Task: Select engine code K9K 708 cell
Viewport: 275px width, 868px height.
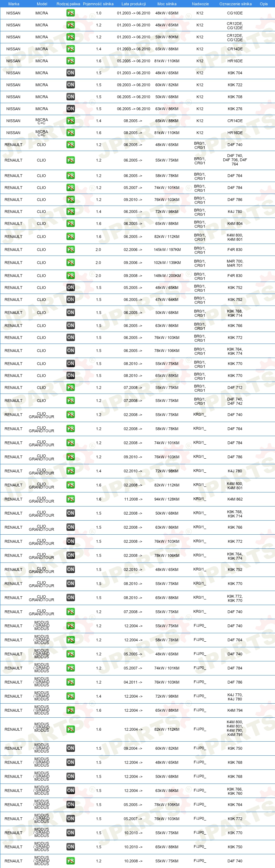Action: [x=235, y=97]
